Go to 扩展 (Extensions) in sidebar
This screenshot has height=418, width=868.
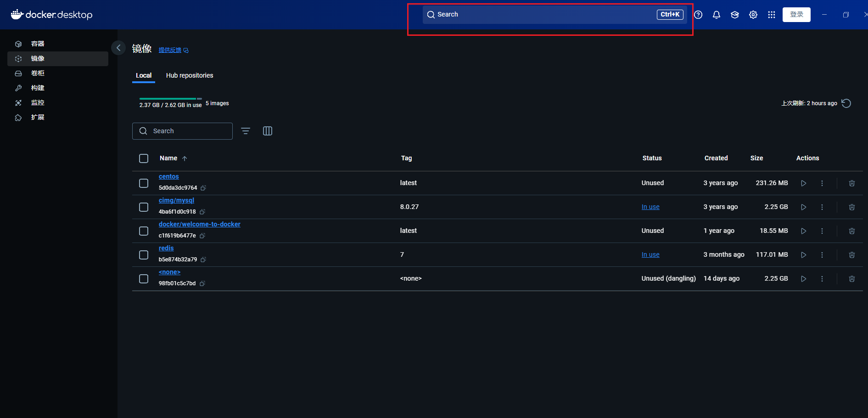58,118
